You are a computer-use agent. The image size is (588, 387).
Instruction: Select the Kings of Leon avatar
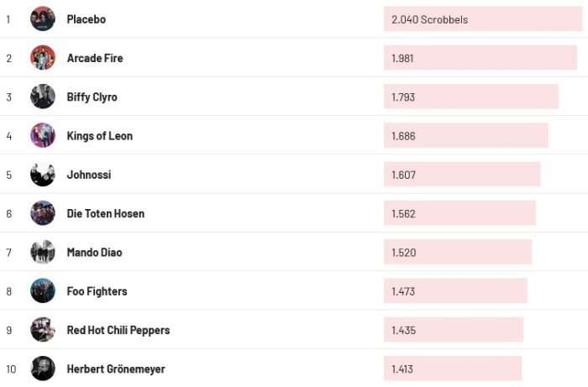[43, 135]
